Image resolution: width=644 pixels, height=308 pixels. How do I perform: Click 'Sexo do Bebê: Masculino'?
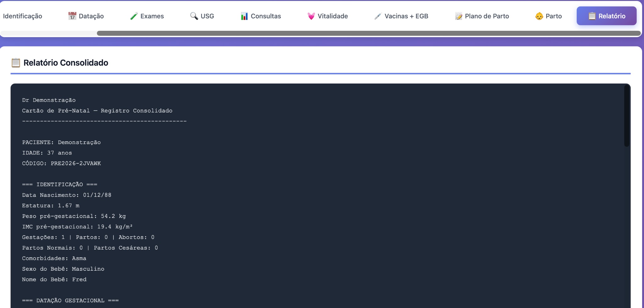(x=63, y=269)
